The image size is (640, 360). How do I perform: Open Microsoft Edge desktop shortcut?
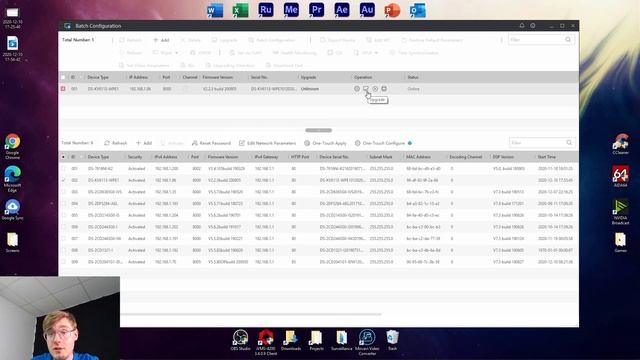pos(13,179)
